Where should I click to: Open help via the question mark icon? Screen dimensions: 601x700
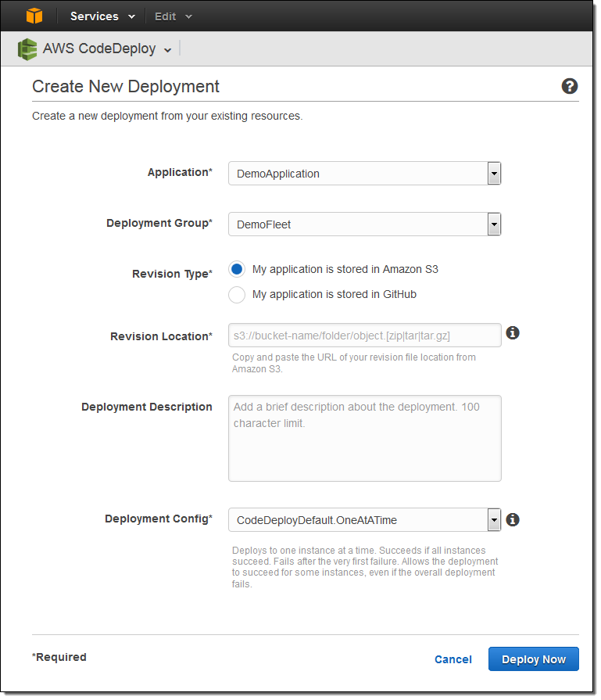coord(570,86)
